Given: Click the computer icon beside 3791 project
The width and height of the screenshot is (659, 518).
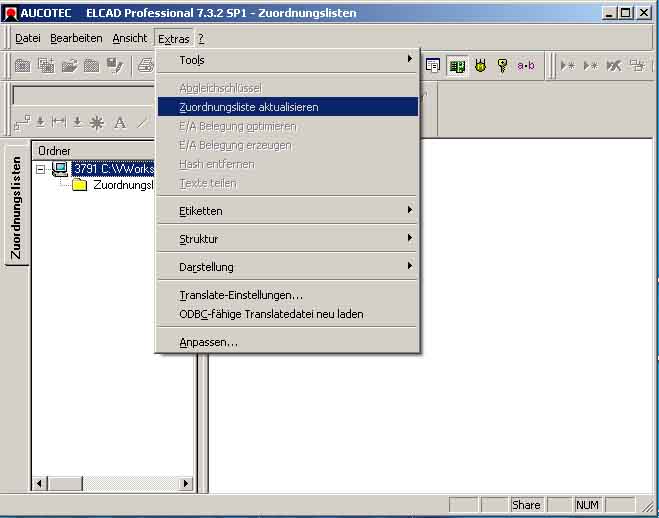Looking at the screenshot, I should tap(60, 169).
